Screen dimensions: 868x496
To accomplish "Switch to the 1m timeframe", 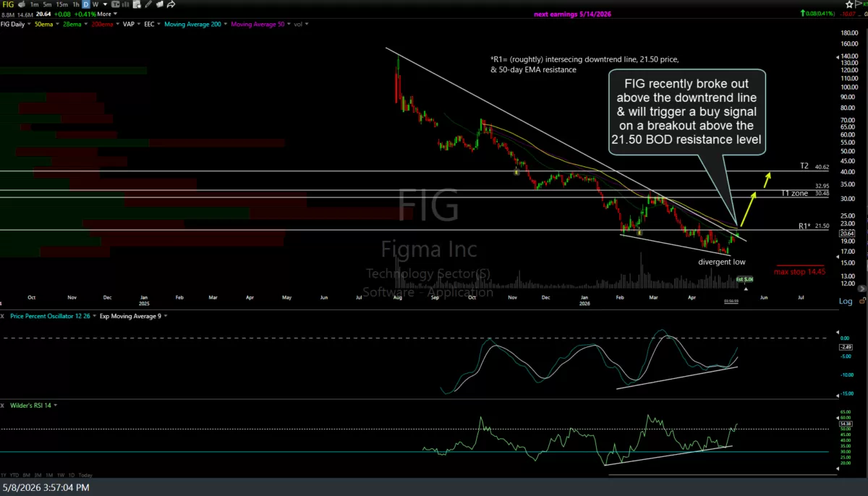I will 34,4.
